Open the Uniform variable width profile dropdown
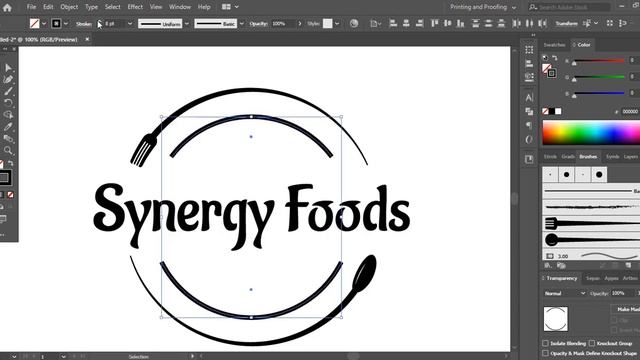Viewport: 640px width, 360px height. click(x=187, y=24)
